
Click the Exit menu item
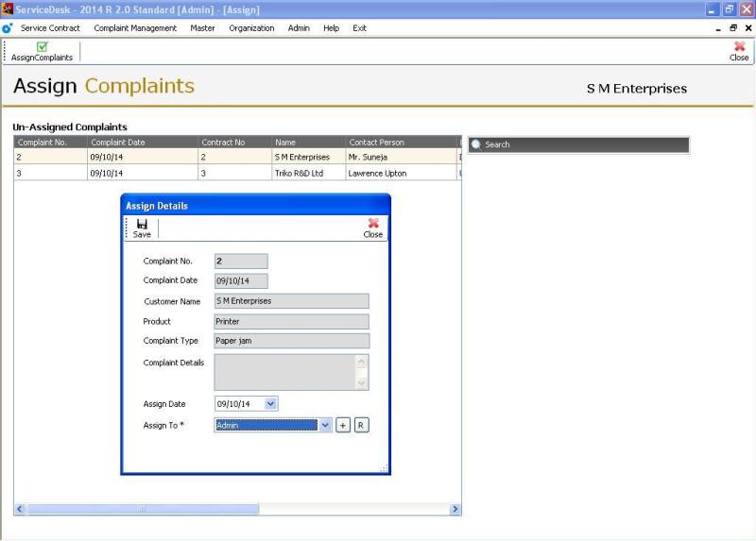click(x=359, y=28)
